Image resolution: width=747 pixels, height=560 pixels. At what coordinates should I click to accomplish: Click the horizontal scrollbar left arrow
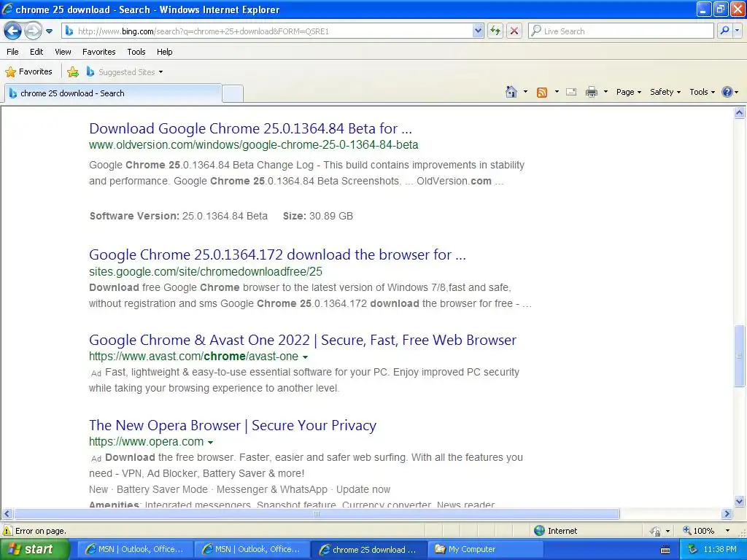(x=7, y=514)
